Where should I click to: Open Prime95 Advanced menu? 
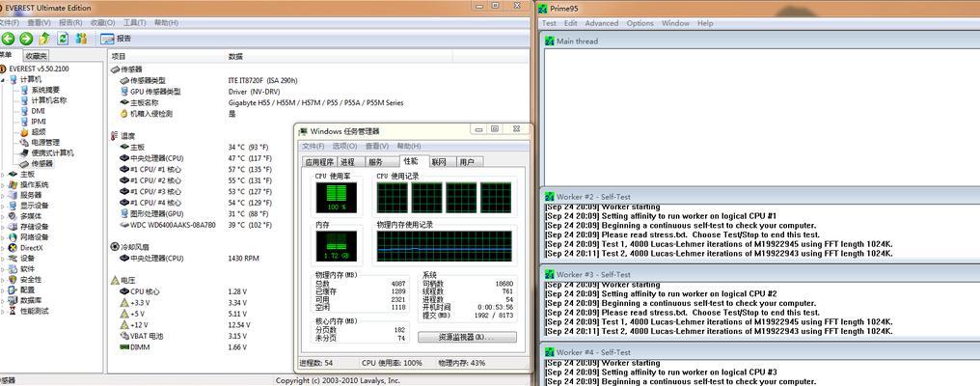(x=601, y=23)
